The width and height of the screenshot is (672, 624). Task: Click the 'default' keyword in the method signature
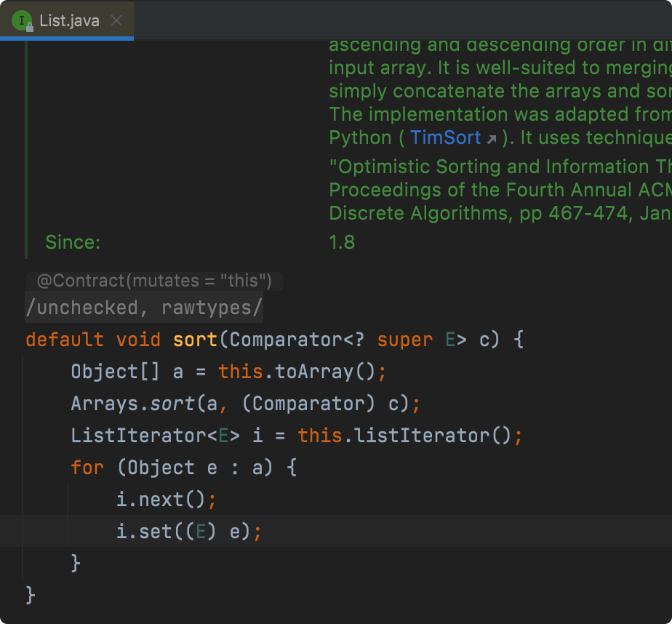[x=65, y=340]
